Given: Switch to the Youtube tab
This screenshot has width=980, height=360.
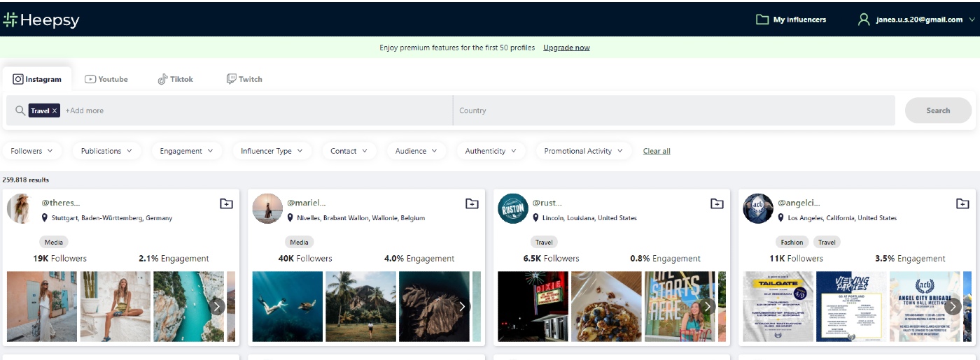Looking at the screenshot, I should tap(106, 79).
